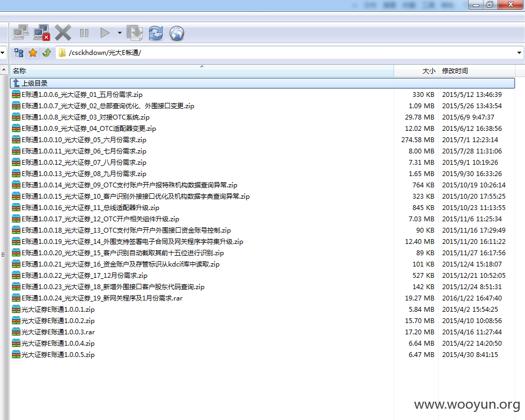
Task: Sort the list by the 大小 column header
Action: pyautogui.click(x=416, y=71)
